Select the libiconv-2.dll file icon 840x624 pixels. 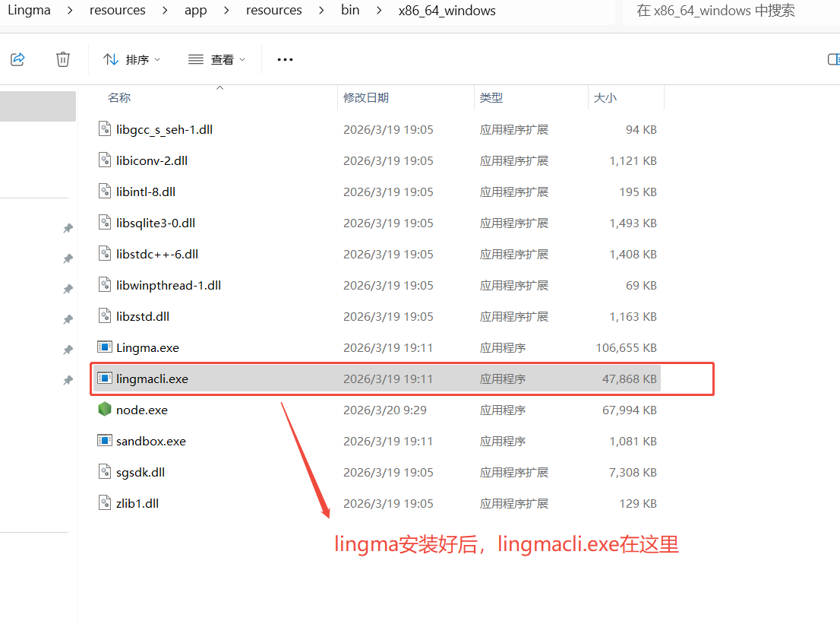105,160
